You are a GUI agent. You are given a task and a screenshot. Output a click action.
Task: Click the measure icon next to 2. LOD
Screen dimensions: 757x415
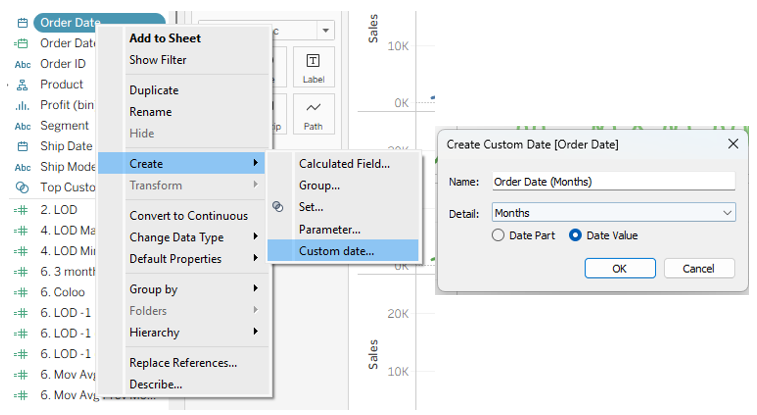point(21,210)
